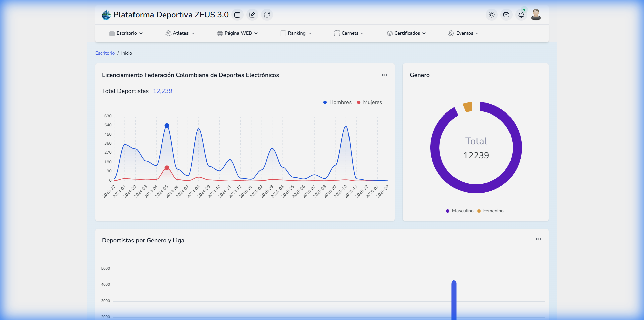Toggle the light/dark theme sun icon
The width and height of the screenshot is (644, 320).
coord(492,15)
